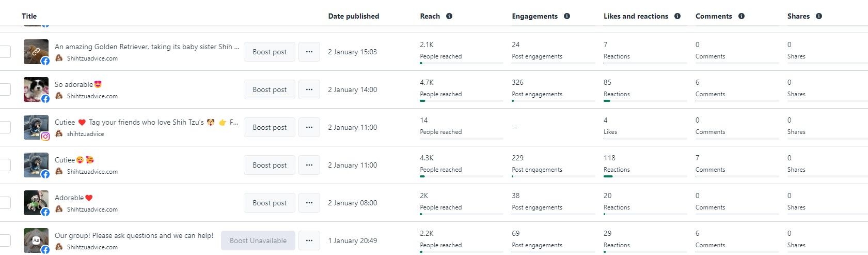Click the Shares column info icon

pyautogui.click(x=819, y=16)
